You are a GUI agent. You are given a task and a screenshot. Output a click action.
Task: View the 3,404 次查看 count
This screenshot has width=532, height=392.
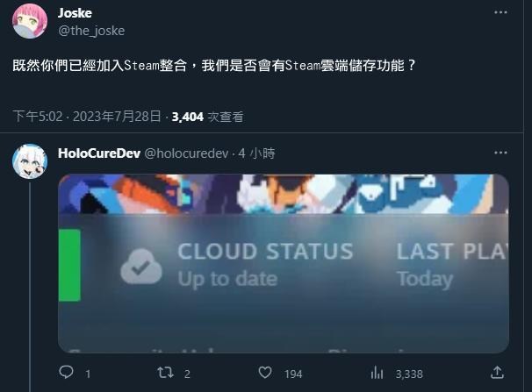point(208,117)
